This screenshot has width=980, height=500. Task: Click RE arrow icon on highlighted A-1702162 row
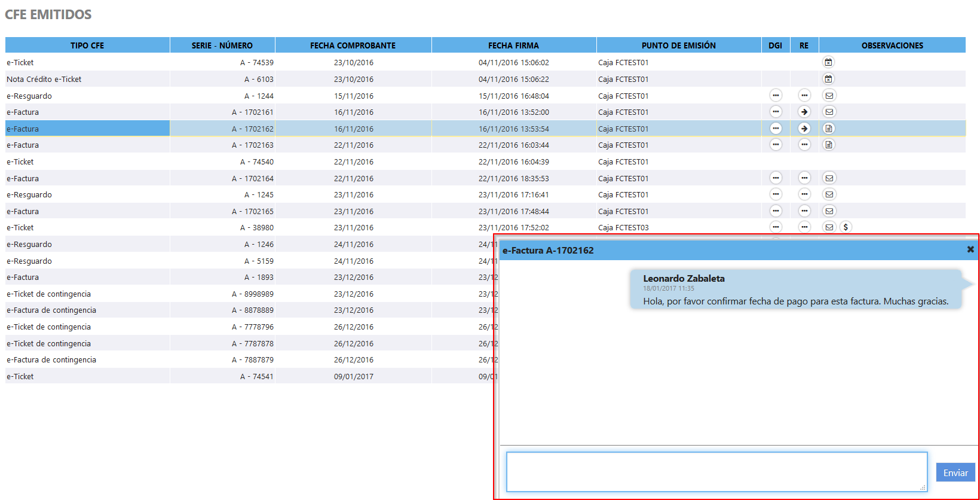click(x=804, y=129)
